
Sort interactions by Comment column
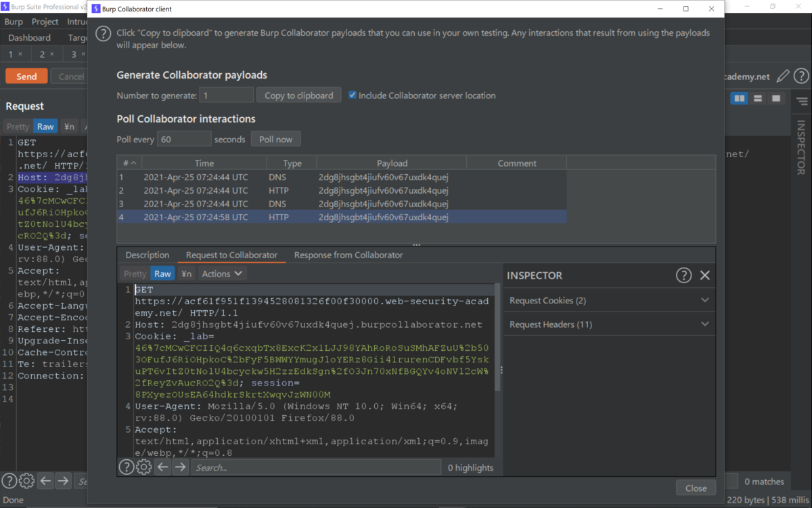[516, 163]
